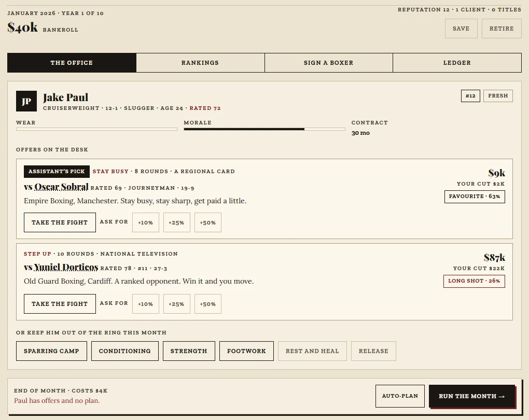
Task: Click the "30 mo" contract value
Action: [360, 133]
